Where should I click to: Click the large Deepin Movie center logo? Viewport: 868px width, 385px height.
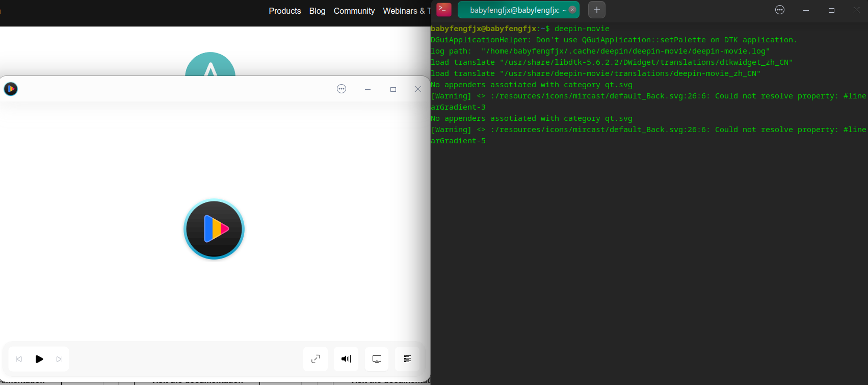pyautogui.click(x=214, y=229)
